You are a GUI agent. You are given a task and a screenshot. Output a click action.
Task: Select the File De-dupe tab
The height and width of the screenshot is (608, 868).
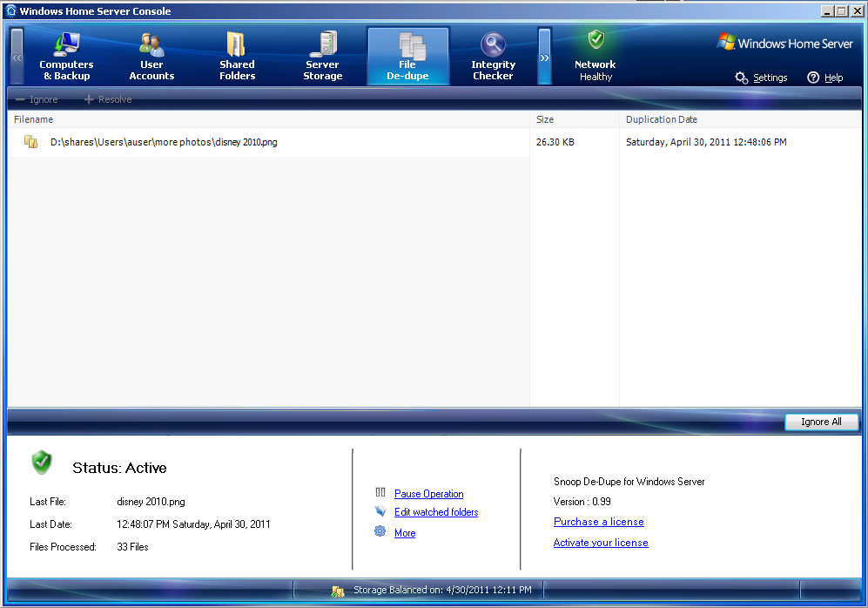coord(408,56)
